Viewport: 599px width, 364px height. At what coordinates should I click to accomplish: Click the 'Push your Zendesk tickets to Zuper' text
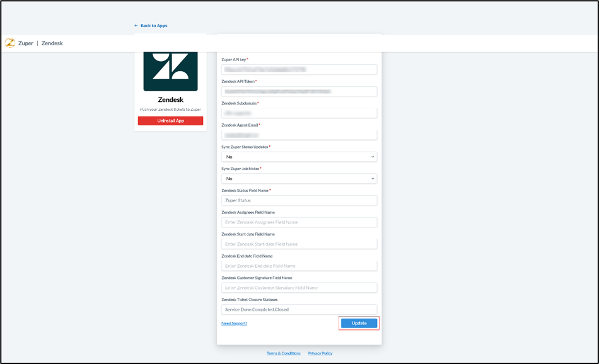pyautogui.click(x=170, y=110)
